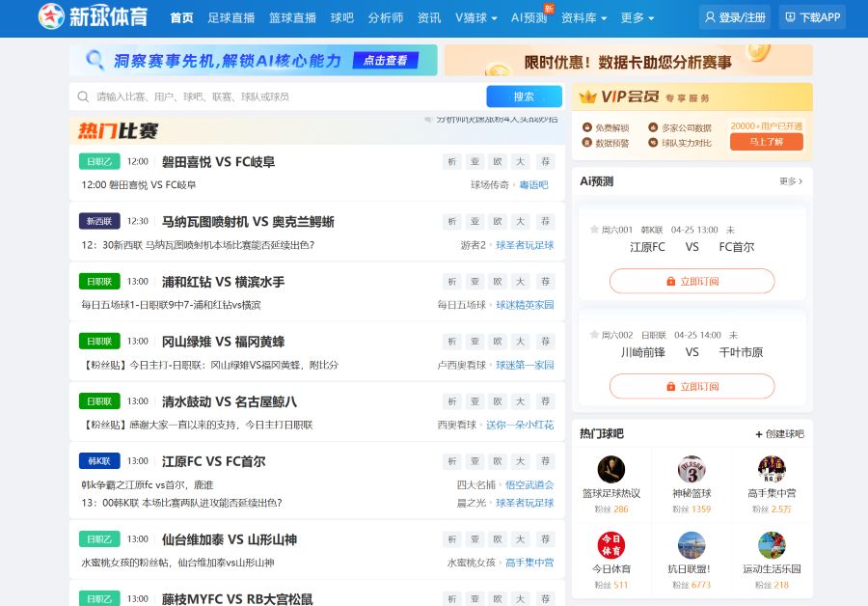Click the VIP会员 crown icon

click(x=590, y=96)
